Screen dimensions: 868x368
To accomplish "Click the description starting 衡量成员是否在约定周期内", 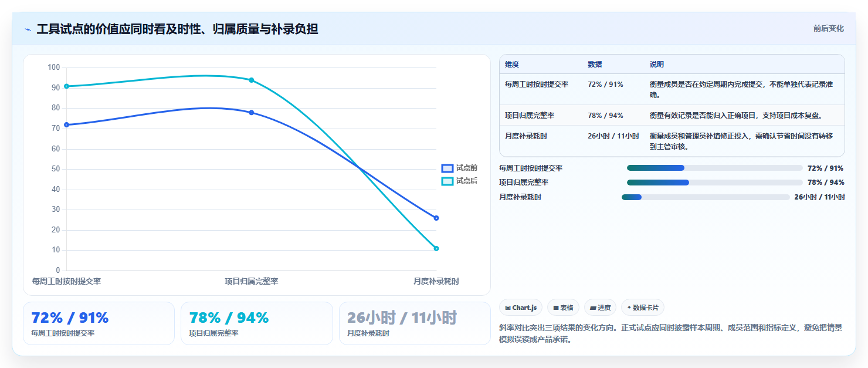I will [x=741, y=90].
